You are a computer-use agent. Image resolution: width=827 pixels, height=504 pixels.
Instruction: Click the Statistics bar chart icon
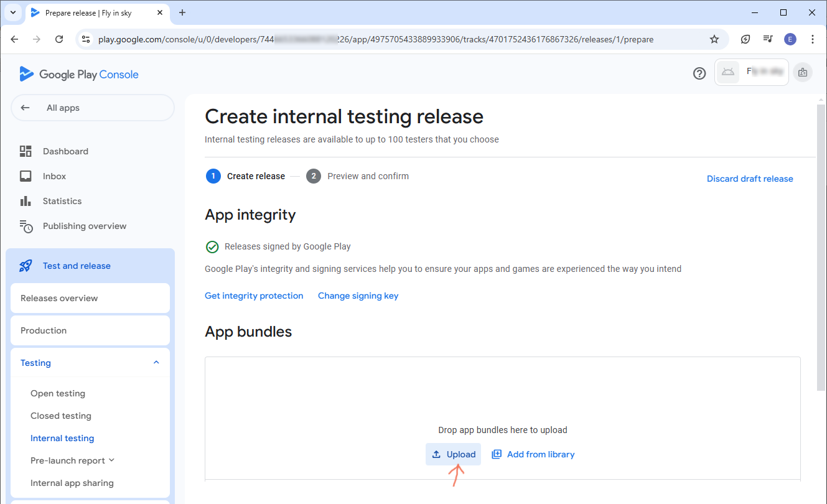pyautogui.click(x=26, y=201)
